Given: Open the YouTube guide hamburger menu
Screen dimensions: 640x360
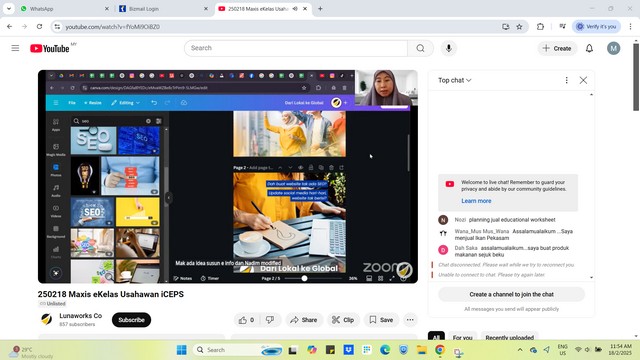Looking at the screenshot, I should coord(15,48).
